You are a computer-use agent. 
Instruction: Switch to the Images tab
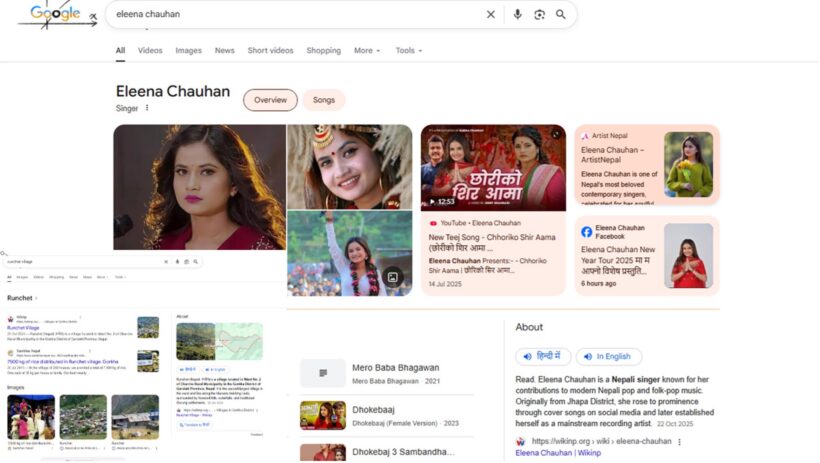coord(188,50)
